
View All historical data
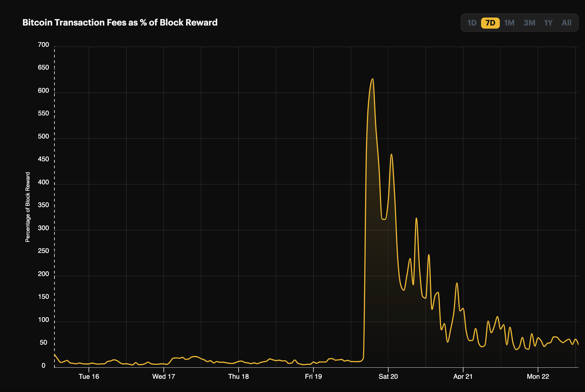pos(567,23)
